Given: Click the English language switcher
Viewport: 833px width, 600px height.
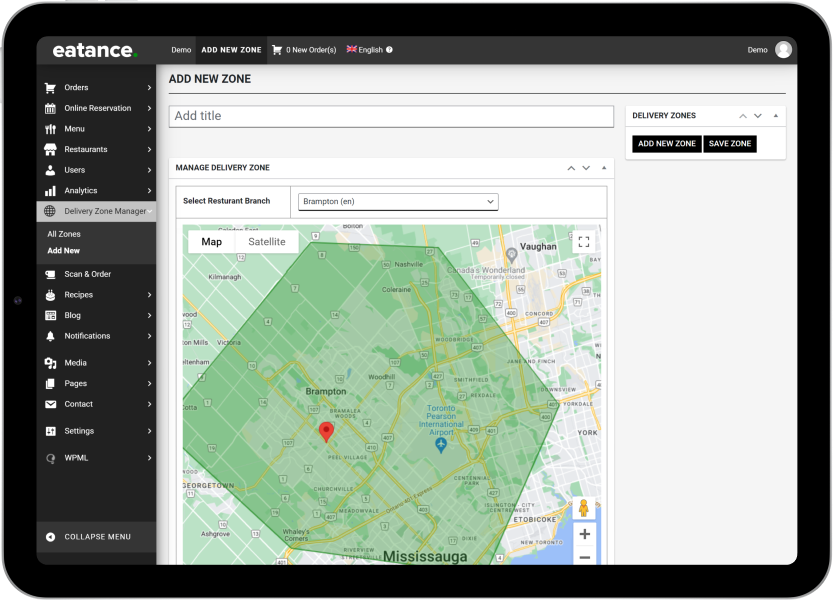Looking at the screenshot, I should (x=370, y=50).
